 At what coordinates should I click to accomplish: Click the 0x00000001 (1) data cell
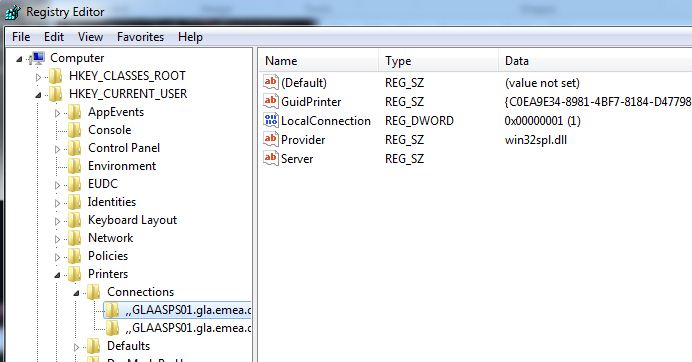542,121
